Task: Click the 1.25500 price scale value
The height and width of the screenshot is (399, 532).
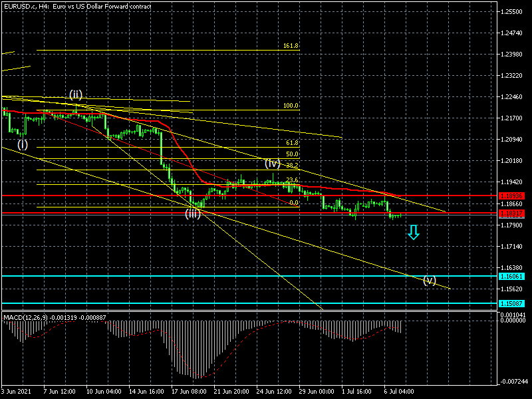Action: [514, 12]
